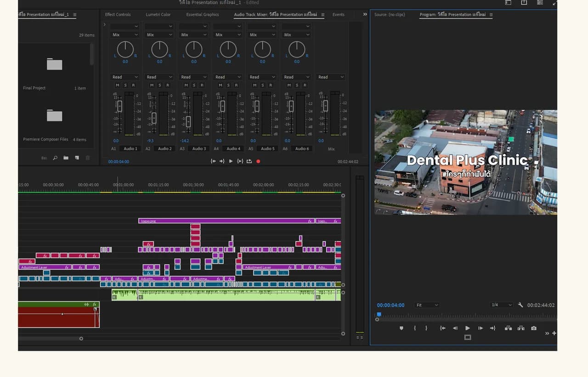Click the Lift button in Program monitor
Viewport: 588px width, 377px height.
508,328
